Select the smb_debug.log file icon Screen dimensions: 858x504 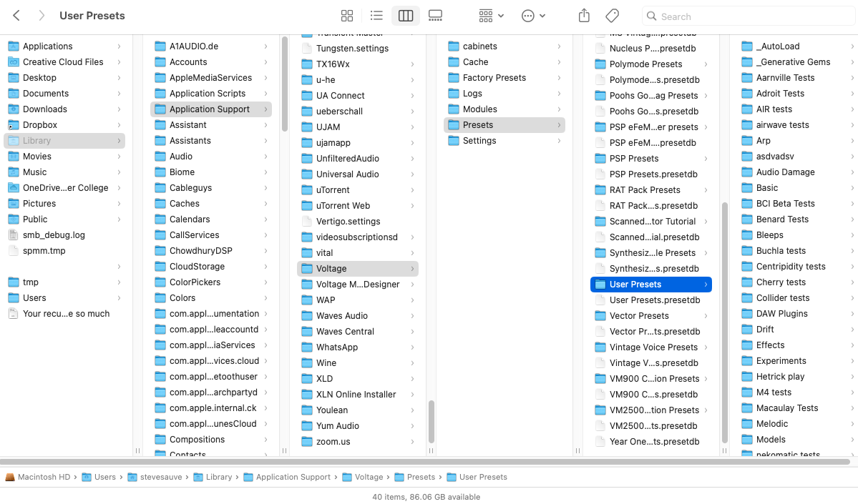[14, 235]
